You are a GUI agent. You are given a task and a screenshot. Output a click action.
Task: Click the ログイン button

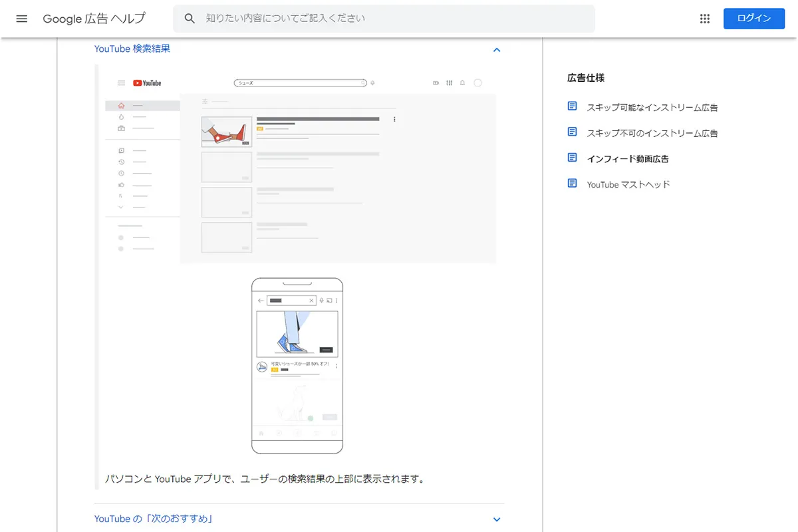(753, 18)
